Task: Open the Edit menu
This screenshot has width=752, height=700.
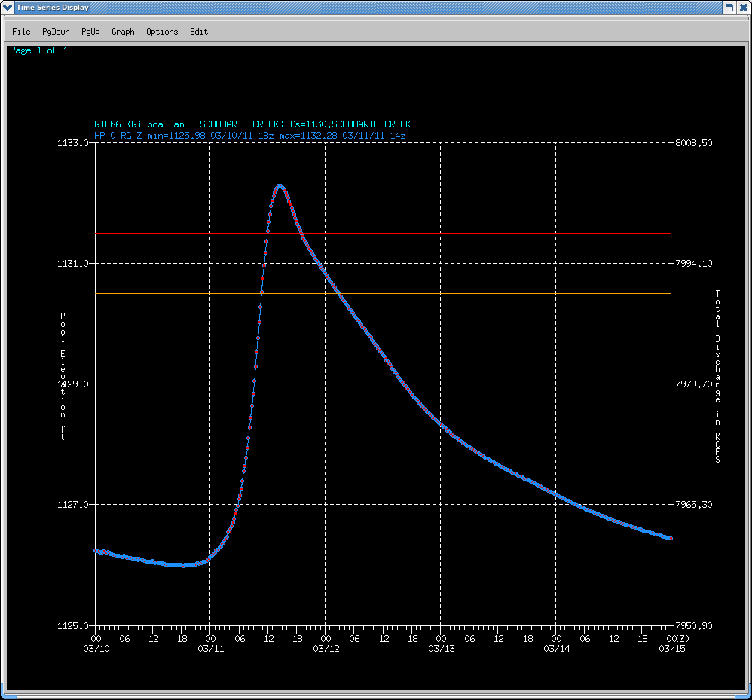Action: point(199,32)
